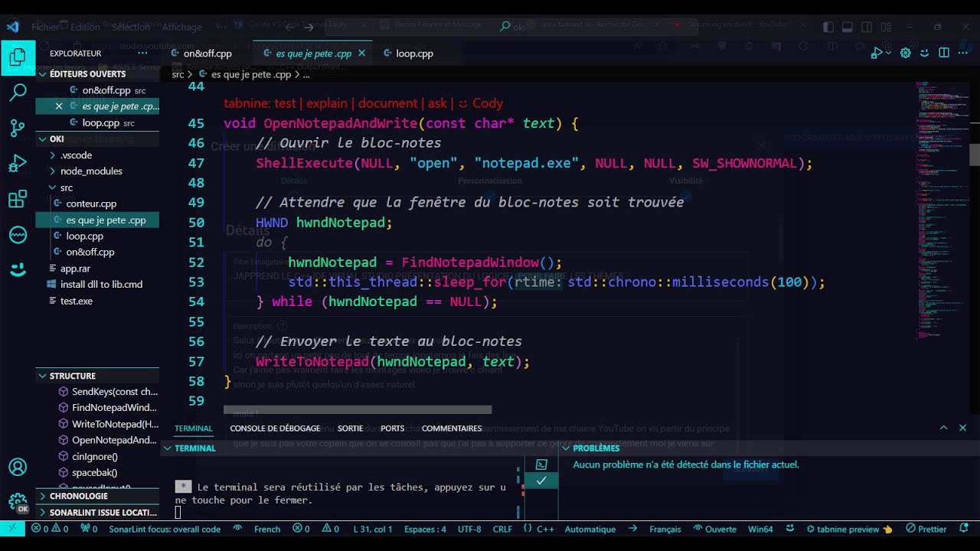Select the task checkmark terminal instance
Screen dimensions: 980x551
click(x=541, y=481)
